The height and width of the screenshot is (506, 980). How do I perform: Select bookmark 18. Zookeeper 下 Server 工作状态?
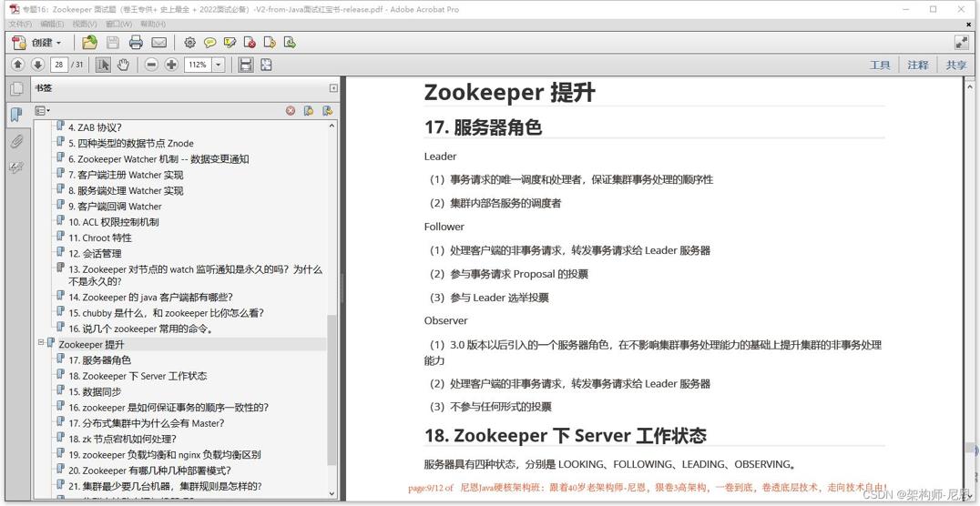138,376
